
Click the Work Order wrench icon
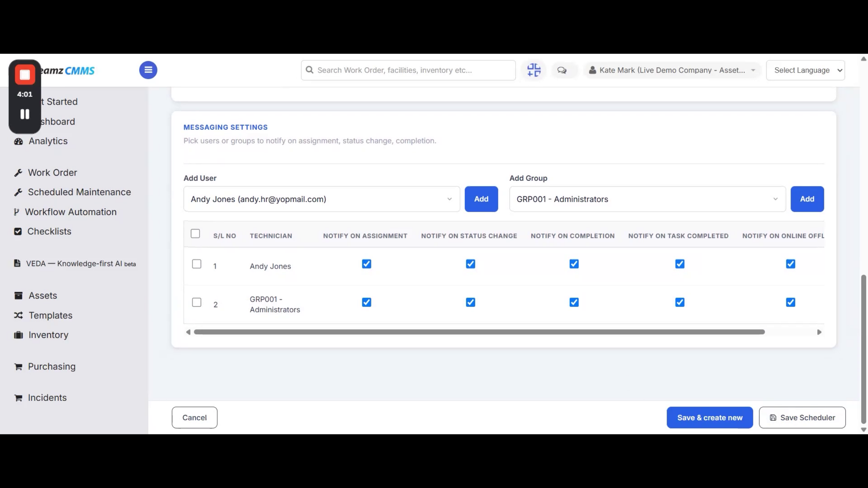[18, 173]
